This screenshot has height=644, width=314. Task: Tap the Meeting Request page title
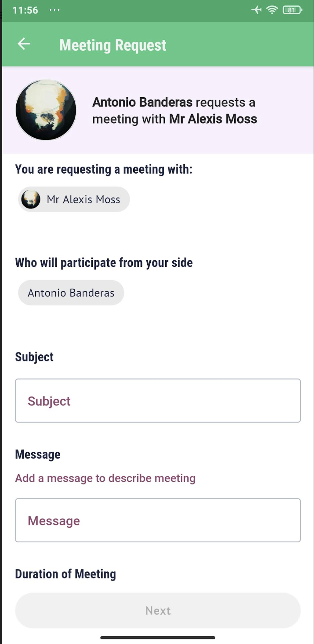click(x=113, y=45)
